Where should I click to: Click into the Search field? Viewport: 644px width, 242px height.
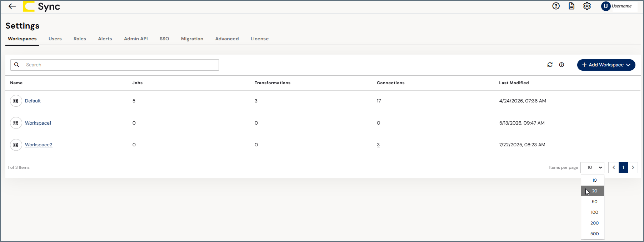point(115,65)
